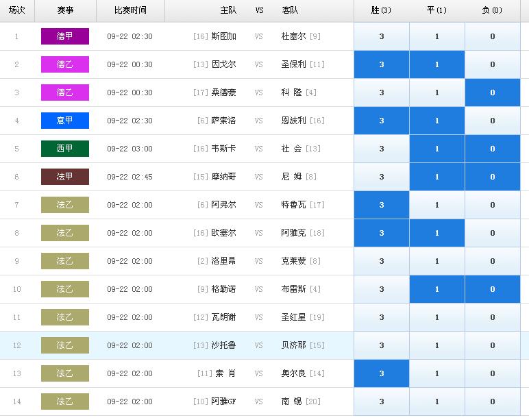
Task: Click the 德甲 league badge in row 1
Action: point(65,36)
